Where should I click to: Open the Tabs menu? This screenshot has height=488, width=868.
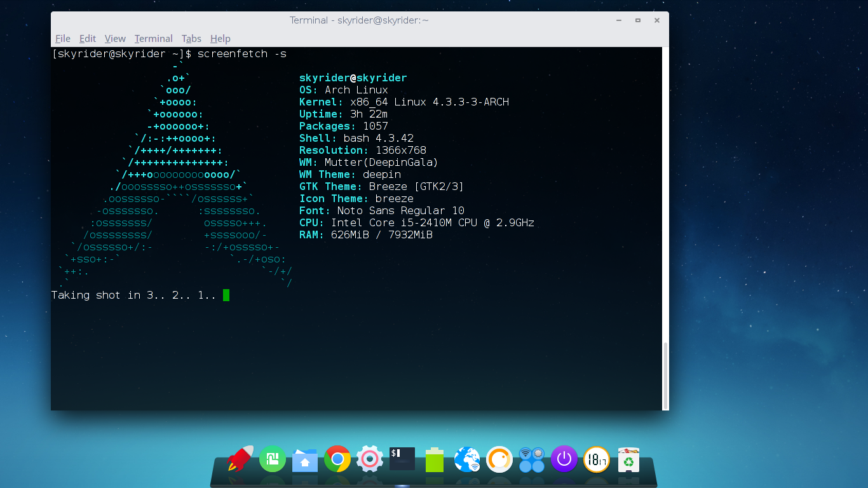point(191,39)
